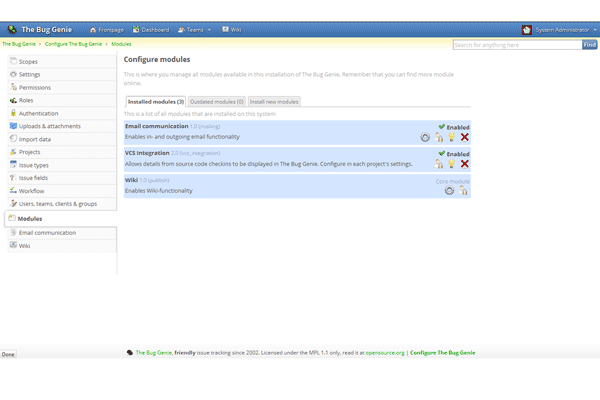
Task: Click the Find button
Action: coord(590,45)
